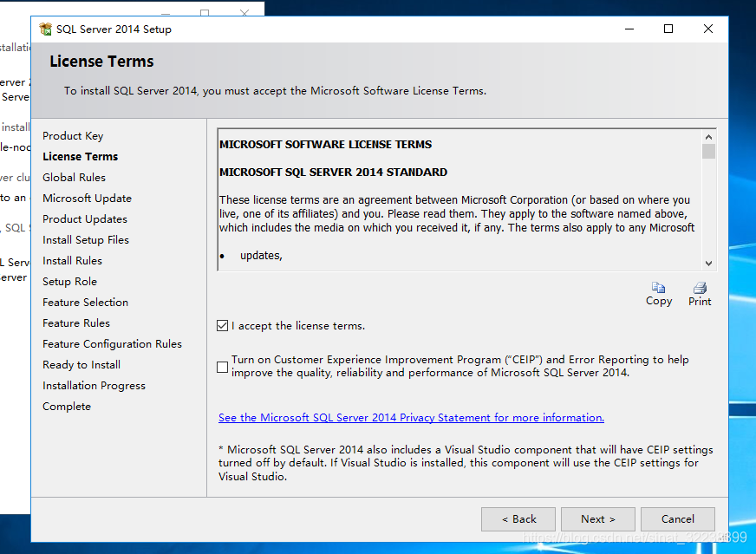Maximize the background installation window
Viewport: 756px width, 554px height.
pyautogui.click(x=205, y=12)
